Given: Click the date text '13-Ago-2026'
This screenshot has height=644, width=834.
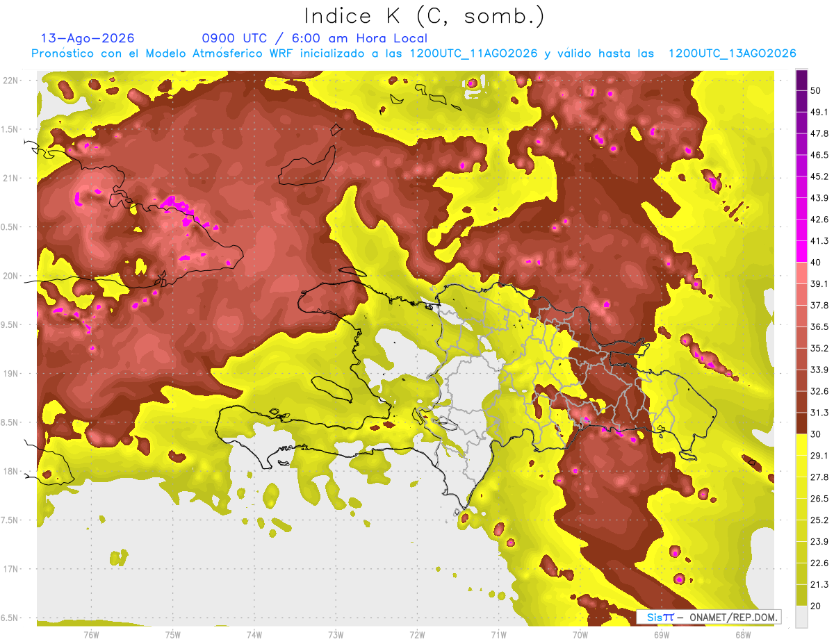Looking at the screenshot, I should [x=88, y=38].
